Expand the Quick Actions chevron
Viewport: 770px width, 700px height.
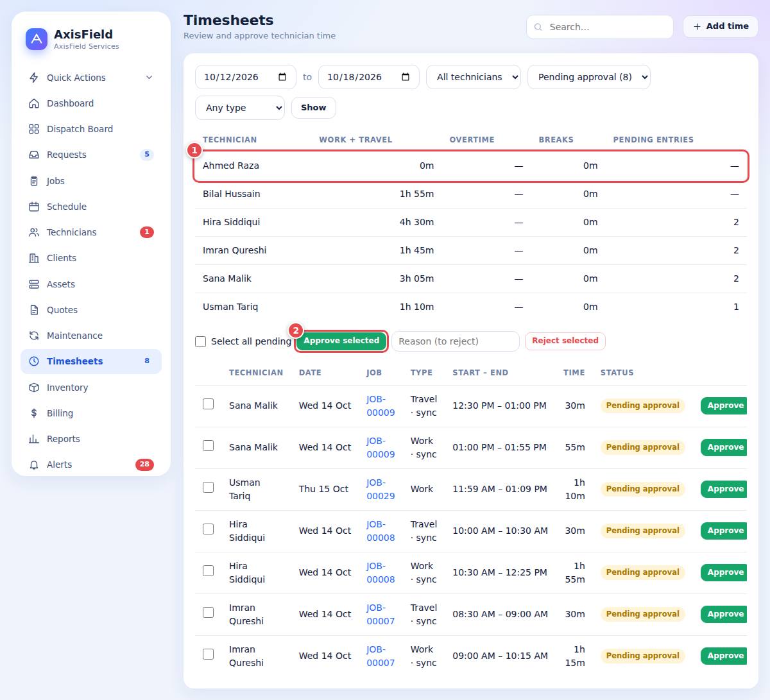[149, 78]
